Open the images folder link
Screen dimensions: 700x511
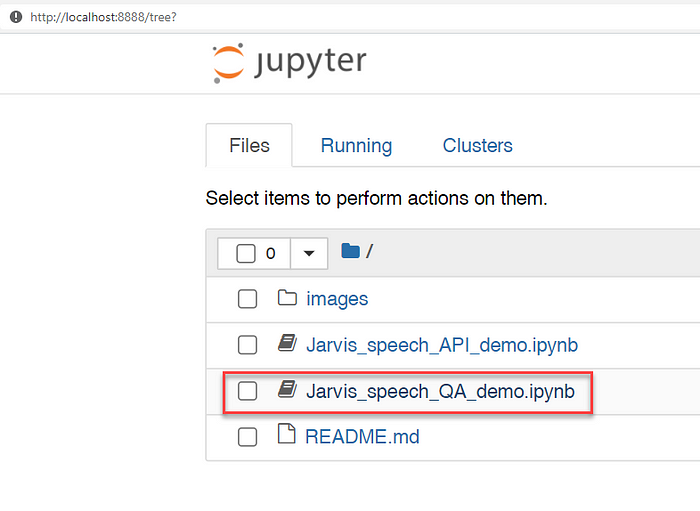(337, 299)
